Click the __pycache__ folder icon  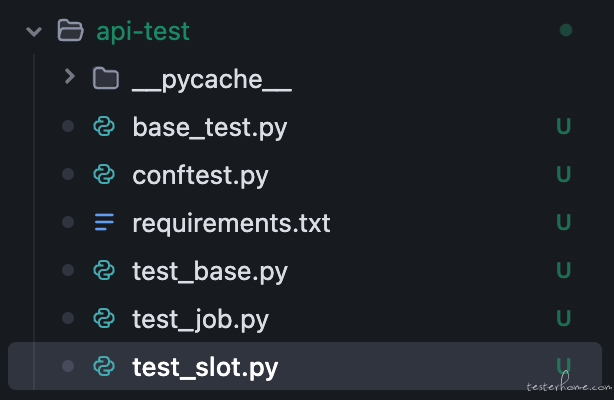106,78
